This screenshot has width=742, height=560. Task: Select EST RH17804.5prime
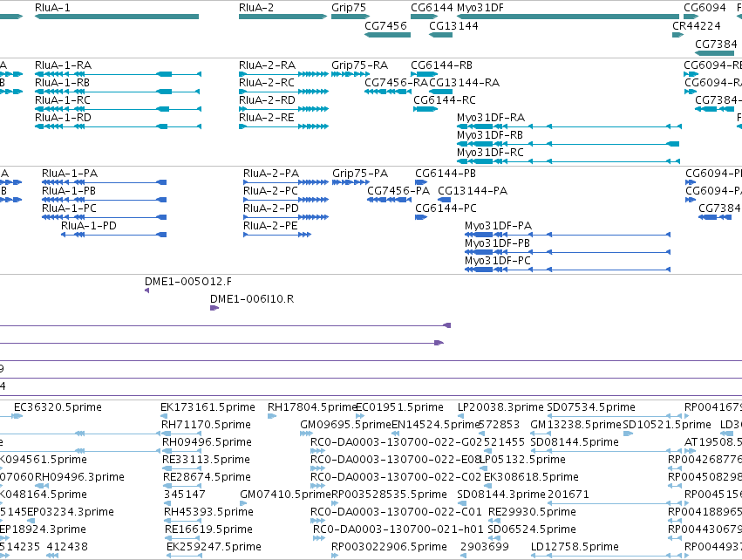point(312,407)
